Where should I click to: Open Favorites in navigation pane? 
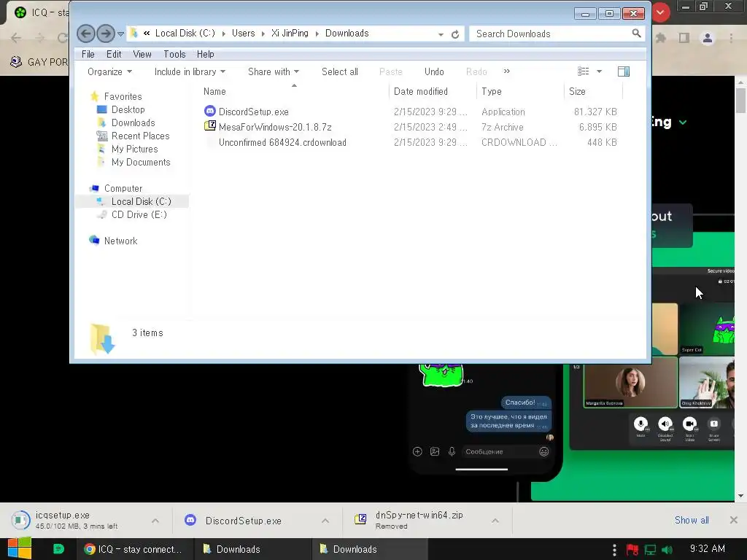point(123,97)
